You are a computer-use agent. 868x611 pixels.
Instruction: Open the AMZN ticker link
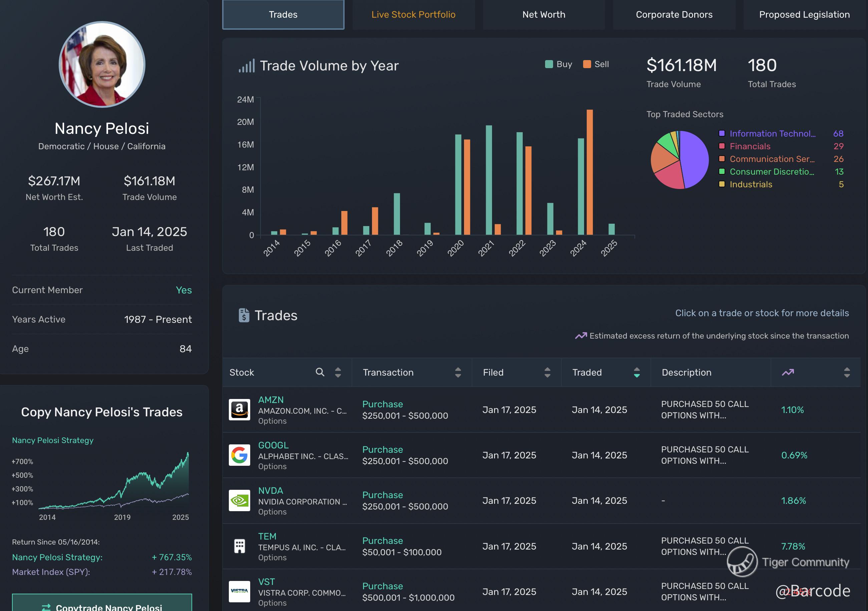tap(271, 400)
